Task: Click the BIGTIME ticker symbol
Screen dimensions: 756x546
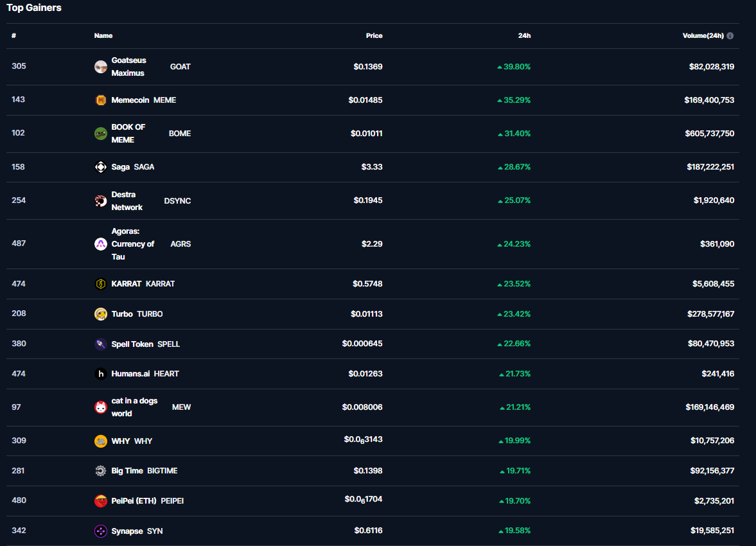Action: (x=163, y=471)
